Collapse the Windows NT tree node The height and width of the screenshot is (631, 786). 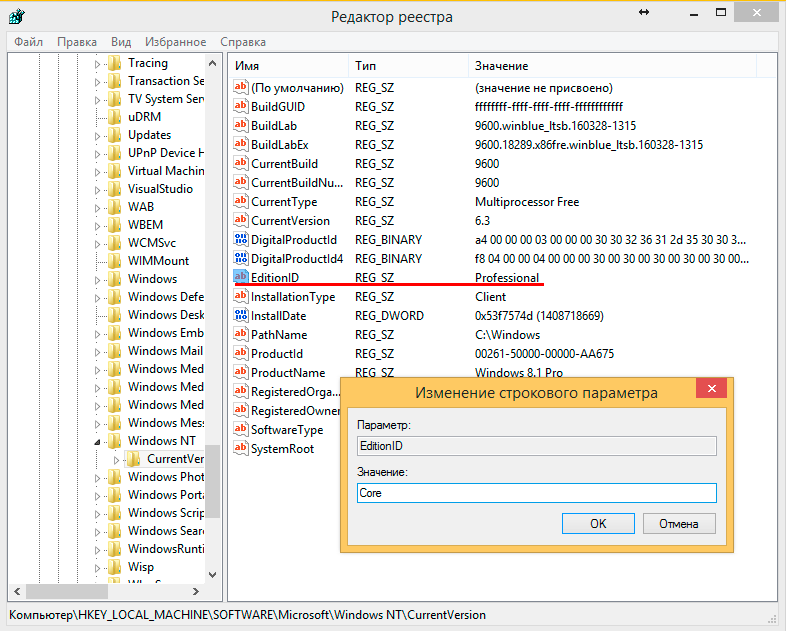[97, 442]
